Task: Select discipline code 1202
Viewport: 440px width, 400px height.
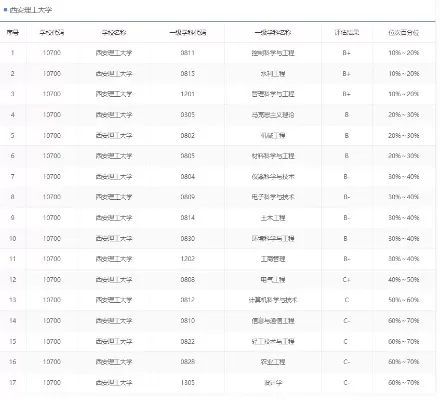Action: pyautogui.click(x=188, y=259)
